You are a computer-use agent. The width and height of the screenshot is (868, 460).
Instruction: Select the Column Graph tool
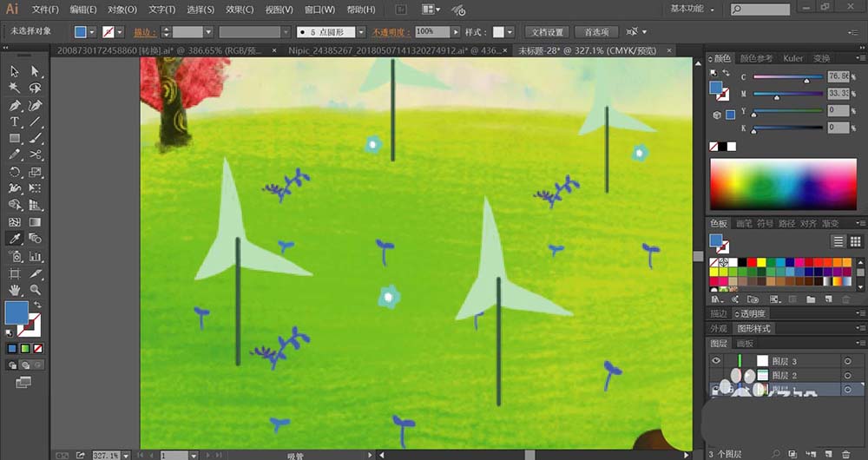36,256
